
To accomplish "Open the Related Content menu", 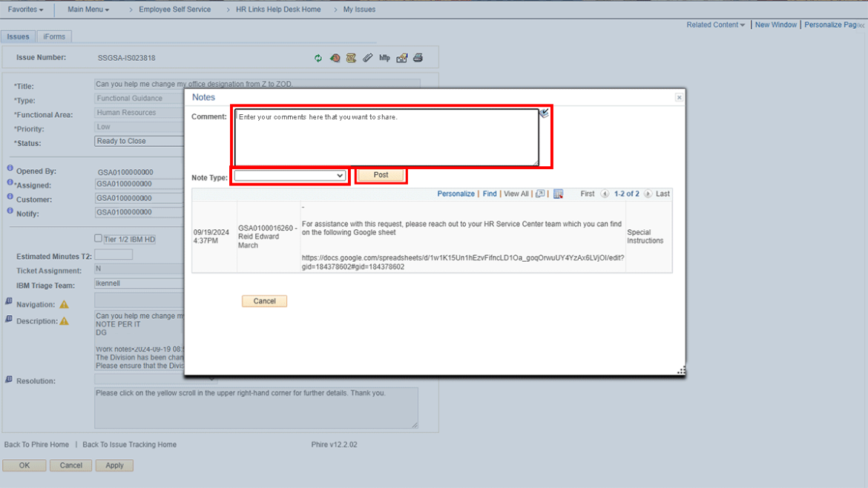I will (715, 24).
